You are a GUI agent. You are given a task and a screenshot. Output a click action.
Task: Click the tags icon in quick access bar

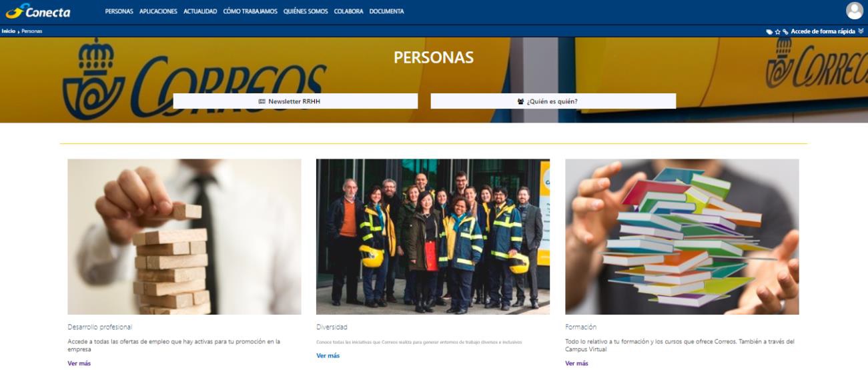(x=769, y=31)
